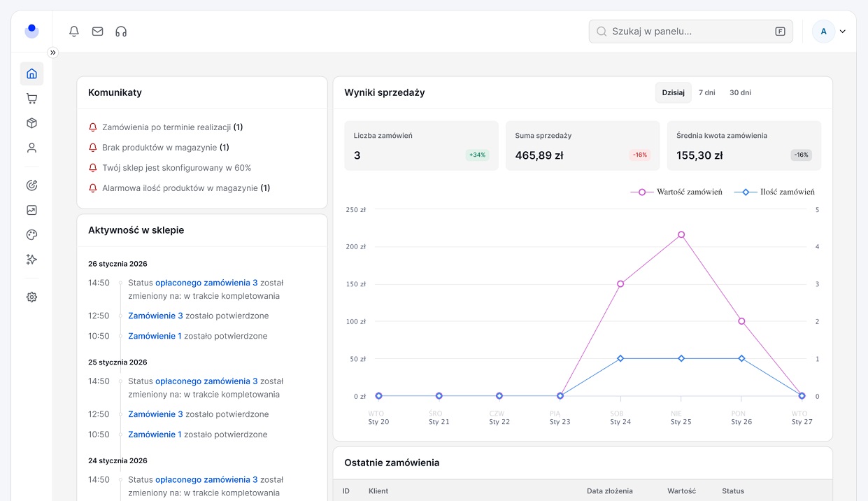Click the sparkles icon in sidebar
Viewport: 868px width, 501px height.
[x=31, y=260]
